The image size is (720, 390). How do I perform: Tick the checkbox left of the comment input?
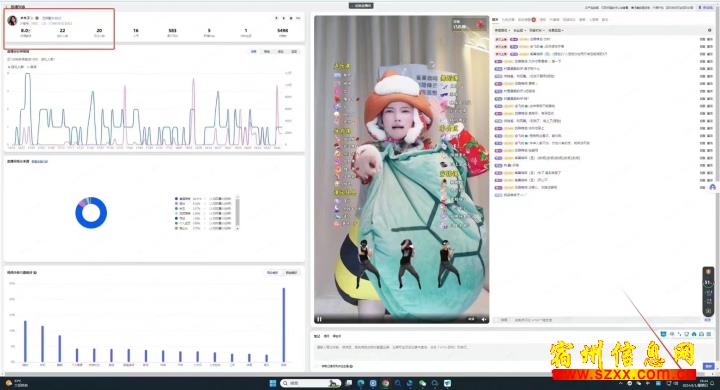tap(496, 320)
